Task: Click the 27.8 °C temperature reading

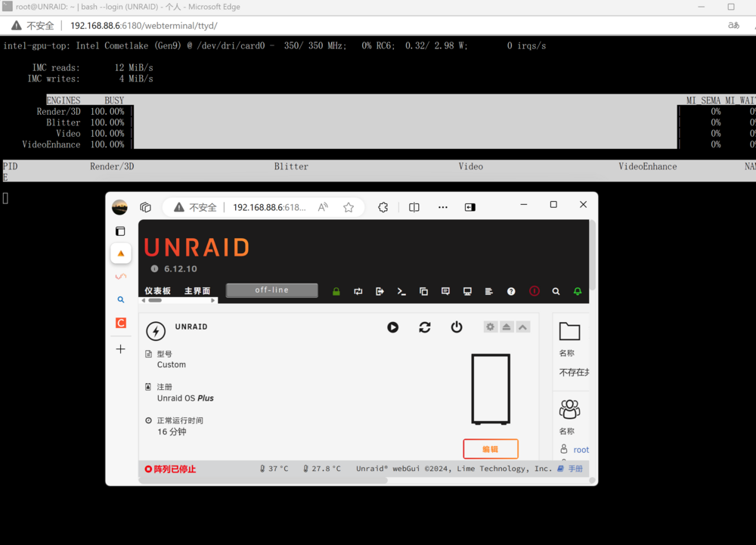Action: click(321, 469)
